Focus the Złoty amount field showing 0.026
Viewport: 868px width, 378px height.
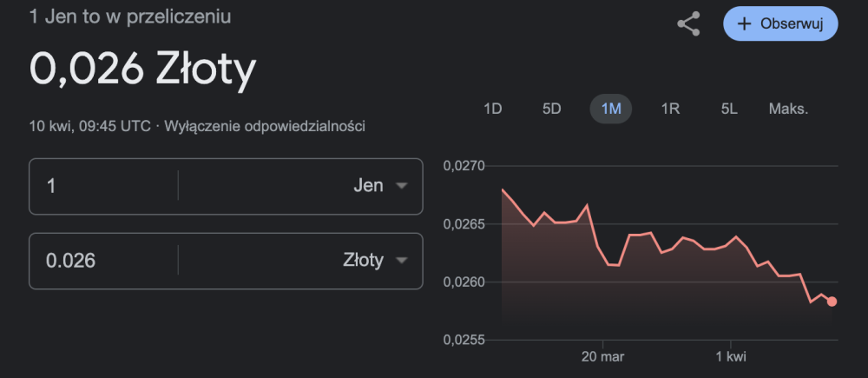pos(104,261)
